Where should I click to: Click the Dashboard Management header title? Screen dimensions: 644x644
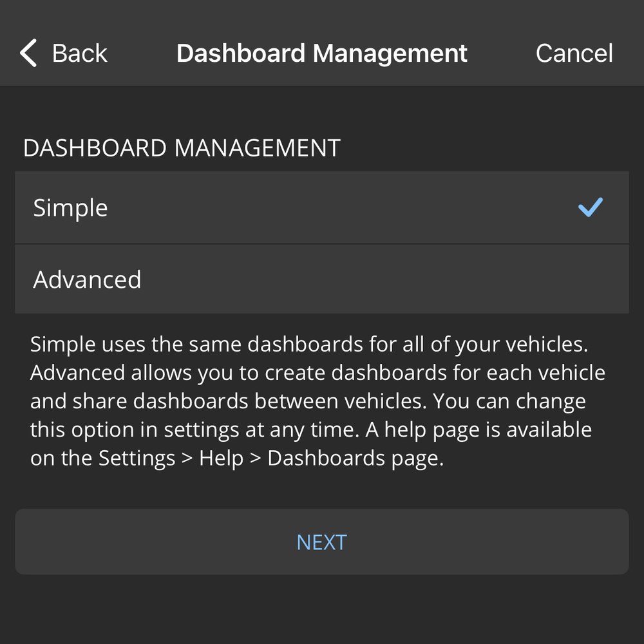coord(322,53)
